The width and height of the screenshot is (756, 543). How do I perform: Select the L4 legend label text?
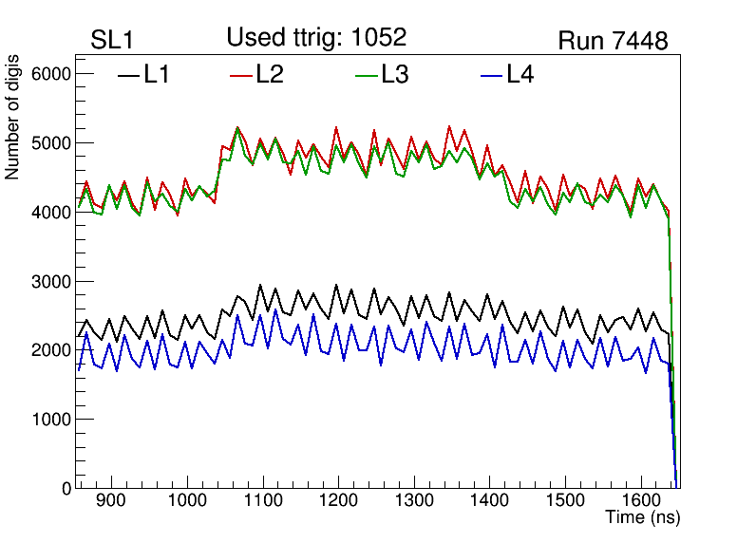coord(520,75)
